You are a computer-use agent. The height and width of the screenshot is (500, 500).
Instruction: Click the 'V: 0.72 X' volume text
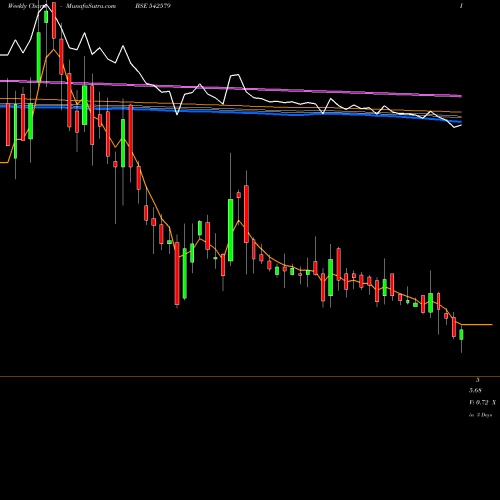[x=482, y=403]
